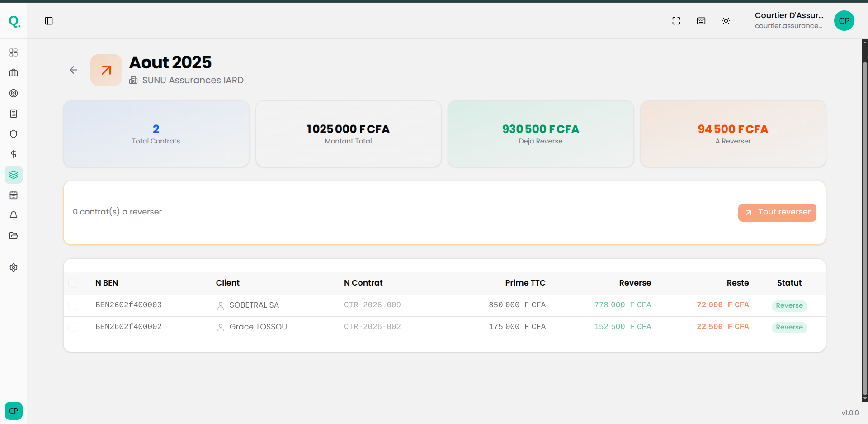Select the checkbox for SOBETRAL SA row
This screenshot has width=868, height=424.
tap(73, 305)
